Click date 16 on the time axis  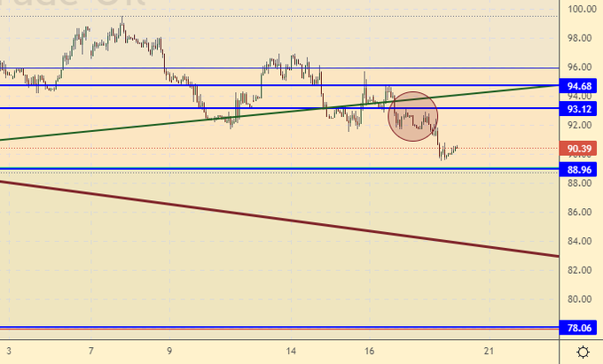369,352
